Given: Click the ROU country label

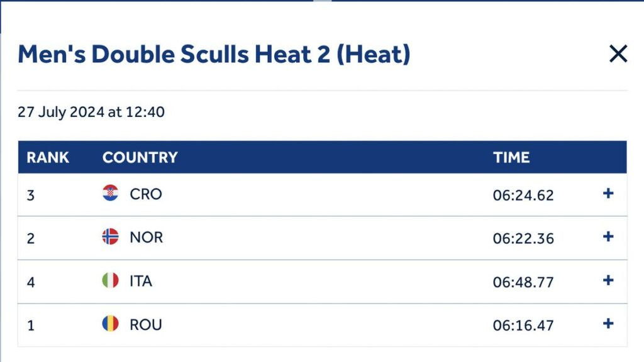Looking at the screenshot, I should coord(146,325).
